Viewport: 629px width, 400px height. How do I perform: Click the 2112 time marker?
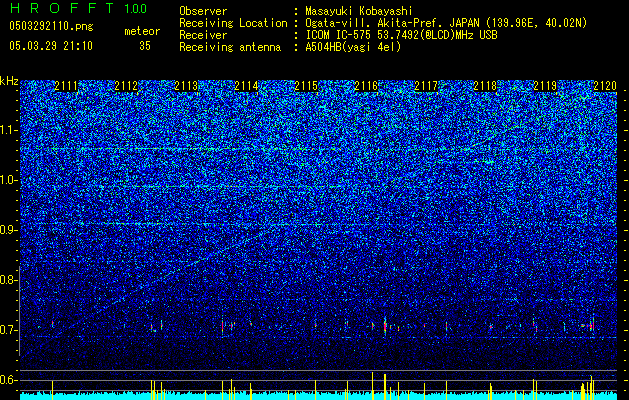pos(126,86)
